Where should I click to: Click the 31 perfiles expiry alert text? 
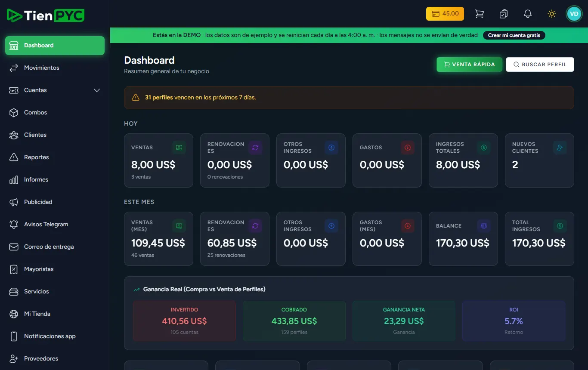pyautogui.click(x=201, y=98)
